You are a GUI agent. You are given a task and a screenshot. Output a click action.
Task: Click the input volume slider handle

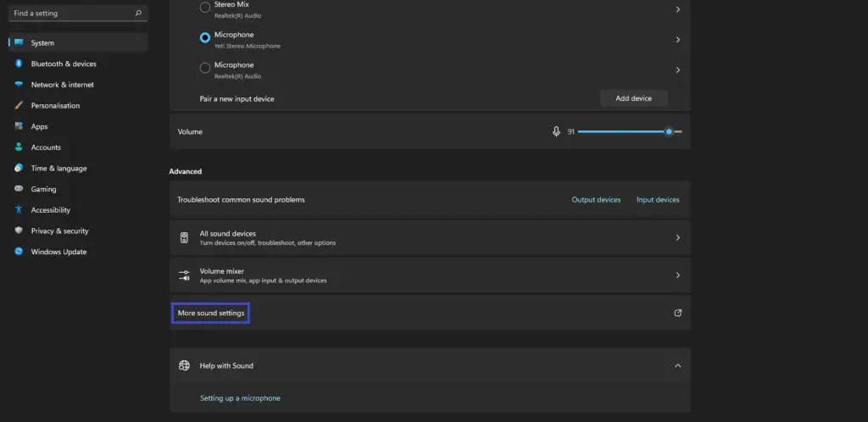tap(670, 131)
